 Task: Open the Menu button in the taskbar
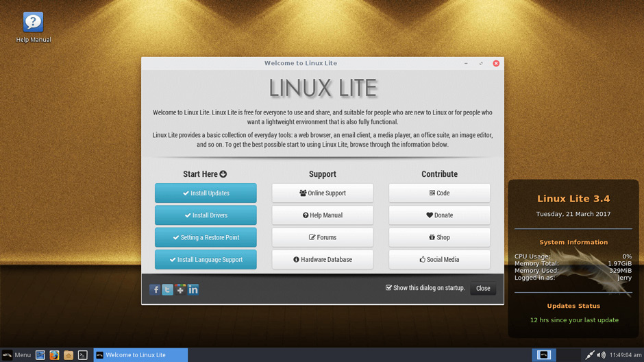click(x=16, y=355)
